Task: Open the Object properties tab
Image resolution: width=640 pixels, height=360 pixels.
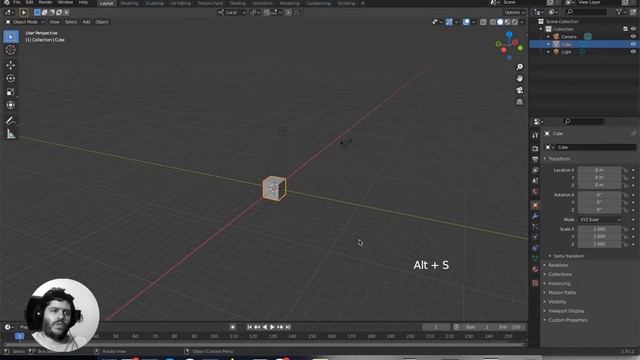Action: pos(535,205)
